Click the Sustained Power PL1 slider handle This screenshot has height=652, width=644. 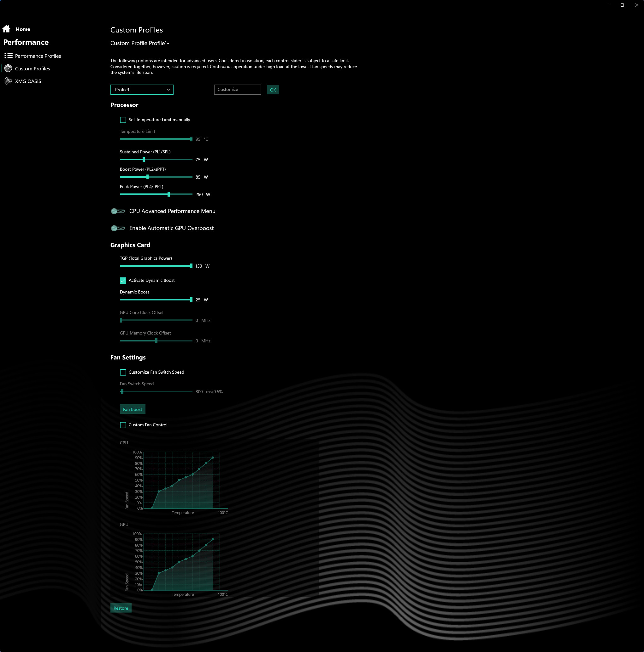(x=144, y=160)
